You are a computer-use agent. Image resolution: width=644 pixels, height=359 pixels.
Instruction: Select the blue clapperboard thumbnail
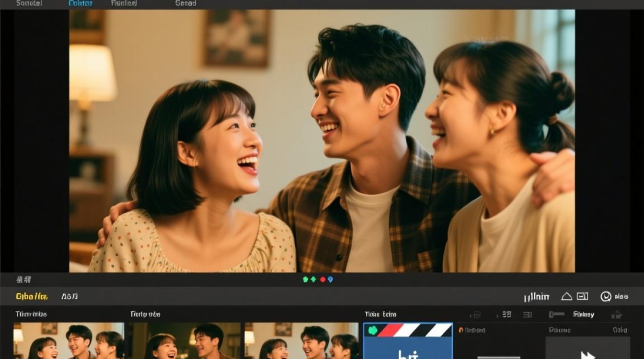coord(408,341)
